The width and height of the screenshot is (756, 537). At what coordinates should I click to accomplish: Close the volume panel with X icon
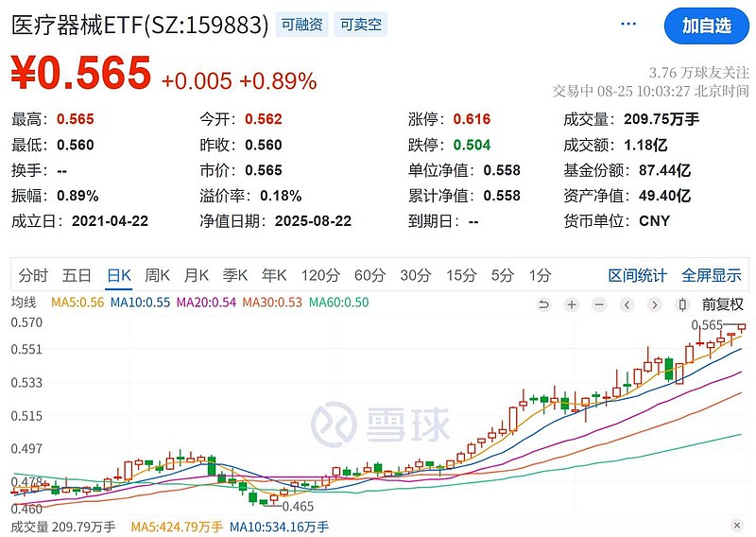coord(736,526)
